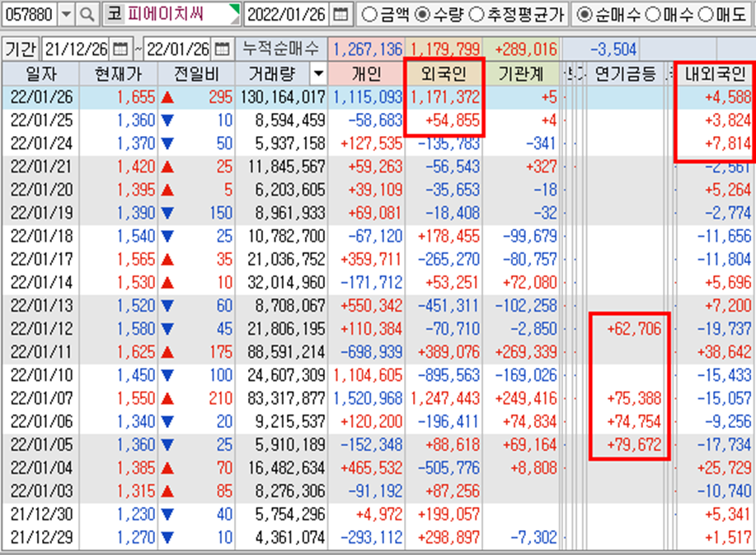Click the period end field 22/01/26
The image size is (756, 555).
point(178,49)
